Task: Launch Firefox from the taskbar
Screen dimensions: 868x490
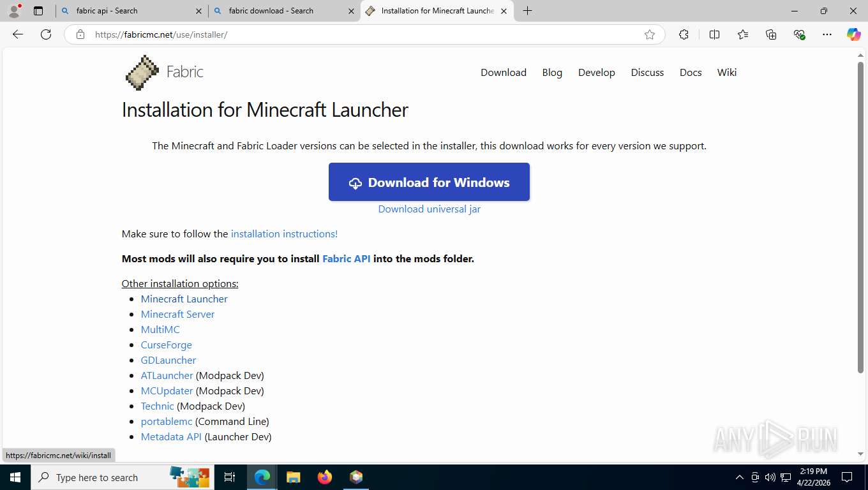Action: point(325,477)
